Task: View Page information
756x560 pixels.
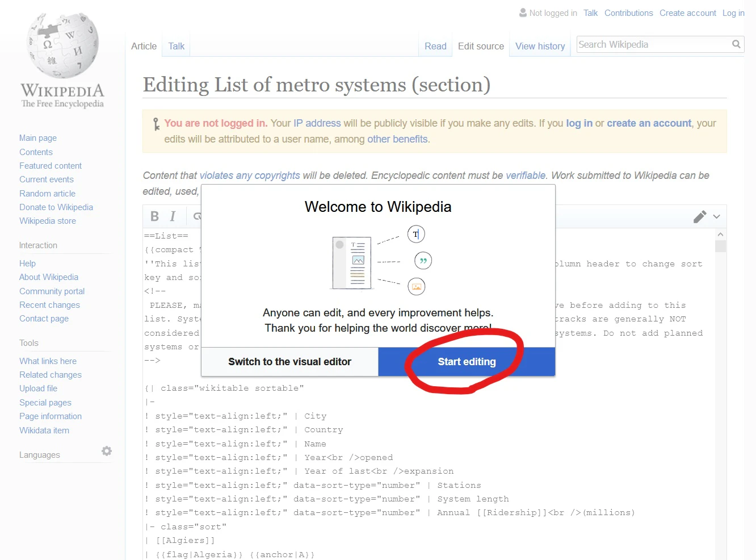Action: 51,416
